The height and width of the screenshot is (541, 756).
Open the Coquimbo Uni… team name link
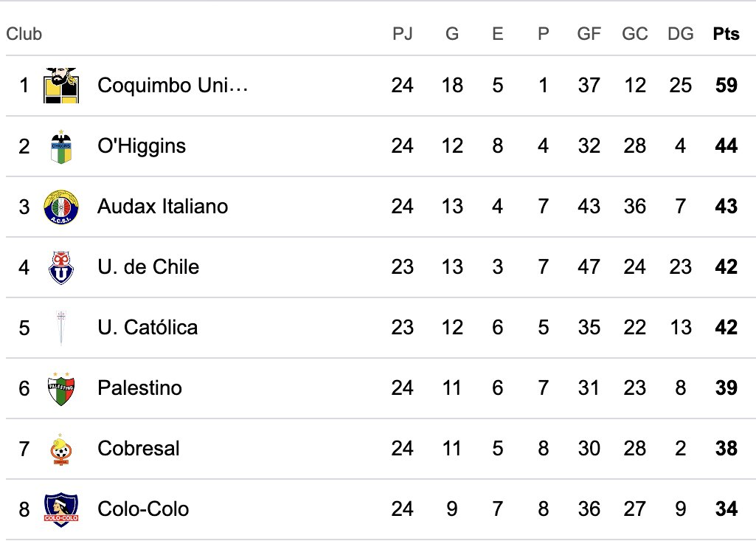click(173, 86)
